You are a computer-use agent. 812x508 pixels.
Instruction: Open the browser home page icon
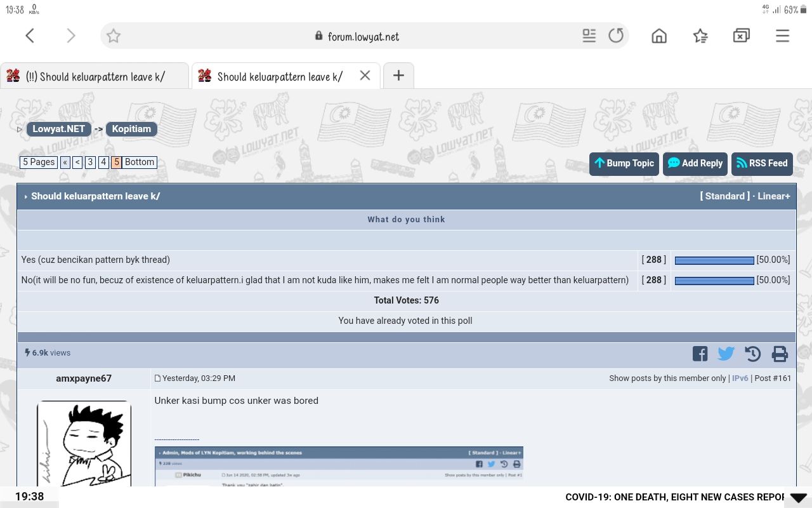pos(659,36)
